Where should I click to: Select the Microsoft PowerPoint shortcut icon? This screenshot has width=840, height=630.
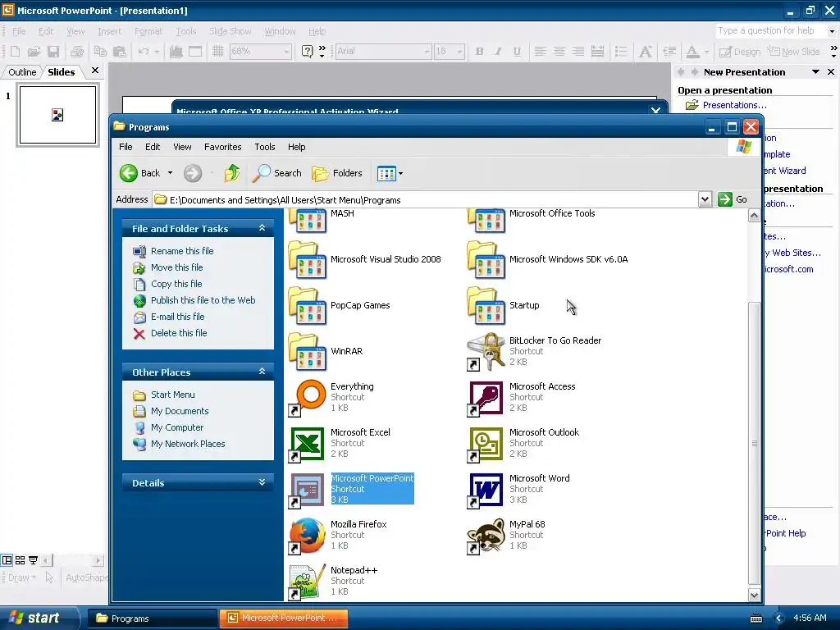307,491
